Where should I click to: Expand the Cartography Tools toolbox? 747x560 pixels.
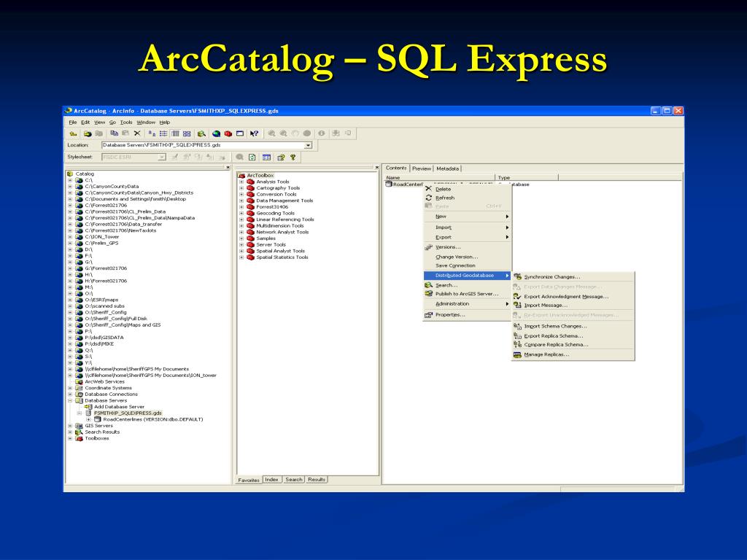[x=241, y=188]
